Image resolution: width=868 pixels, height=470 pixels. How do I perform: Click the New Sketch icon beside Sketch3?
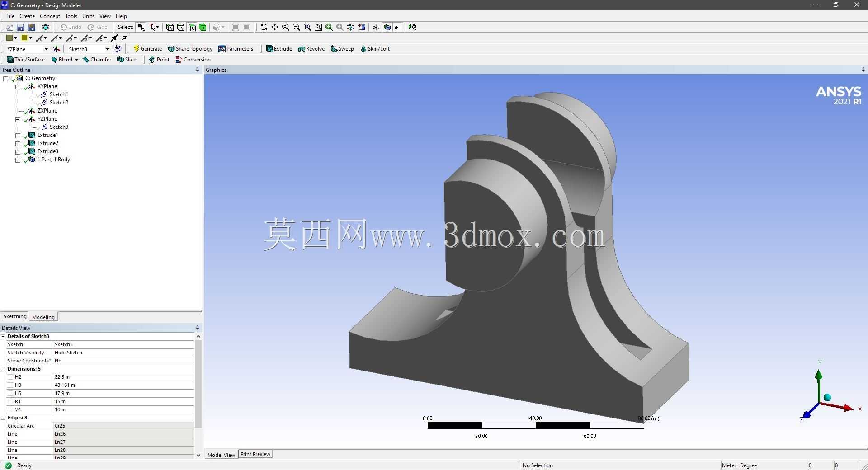click(x=118, y=49)
